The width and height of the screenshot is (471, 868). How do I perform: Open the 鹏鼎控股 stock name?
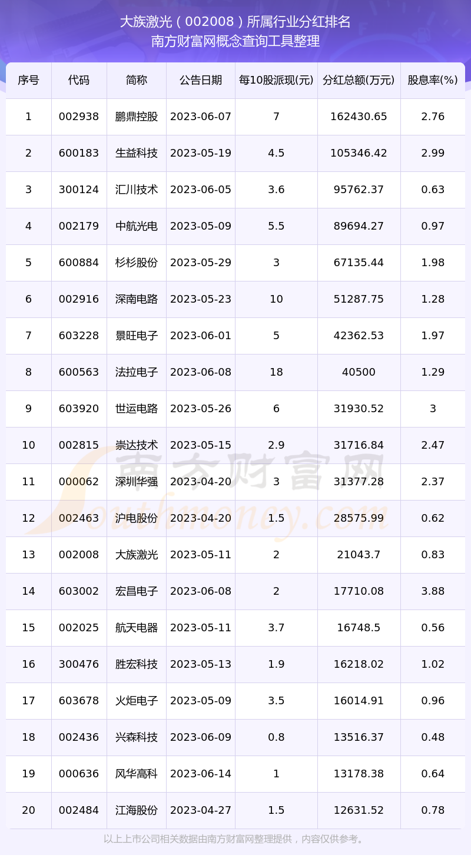pos(137,117)
